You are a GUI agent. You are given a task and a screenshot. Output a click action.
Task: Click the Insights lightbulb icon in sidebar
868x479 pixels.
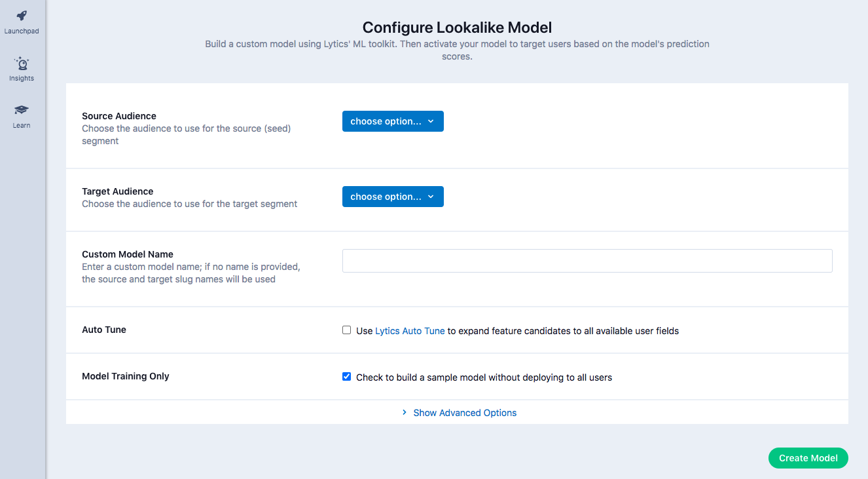22,64
